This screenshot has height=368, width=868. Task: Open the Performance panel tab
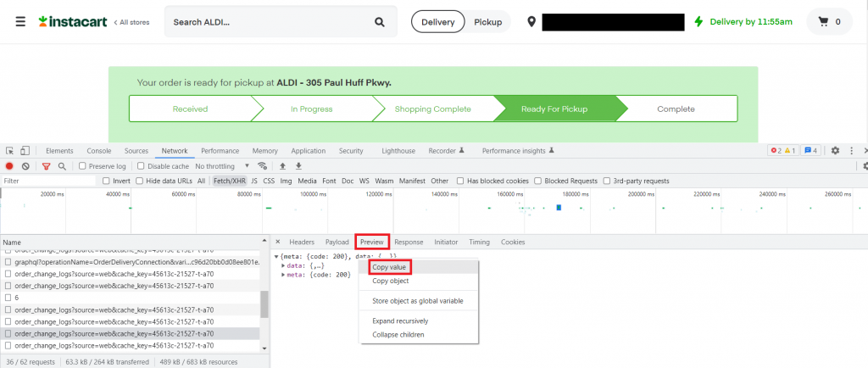(220, 151)
